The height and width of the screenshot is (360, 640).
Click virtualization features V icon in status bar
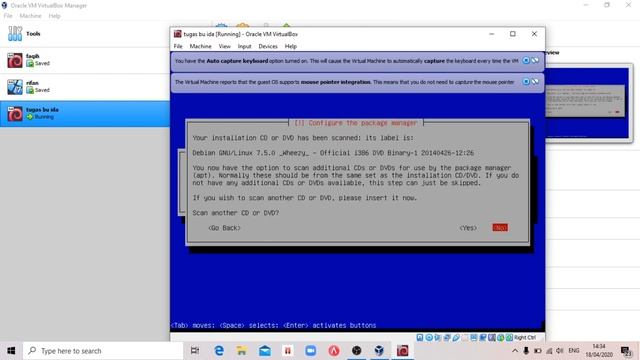tap(491, 338)
